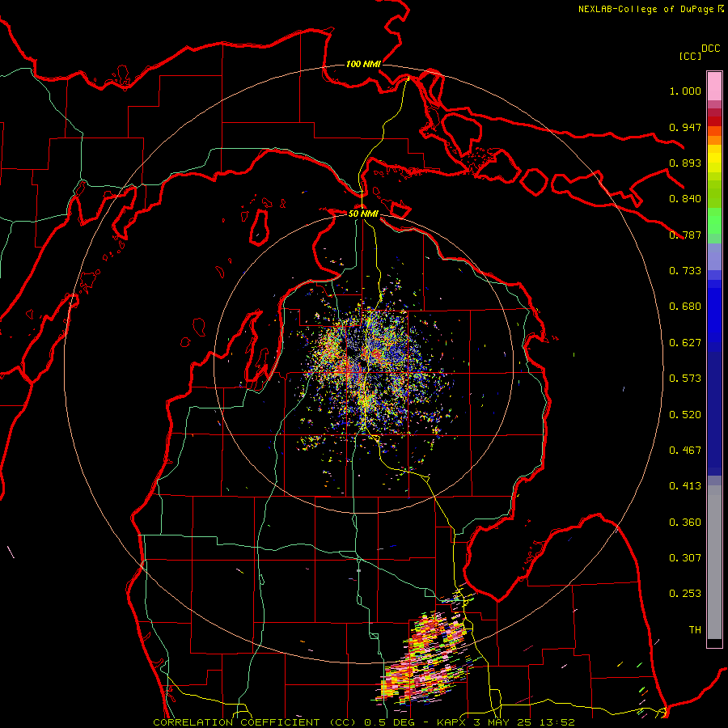This screenshot has height=728, width=728.
Task: Click the 0.413 legend value
Action: 685,486
